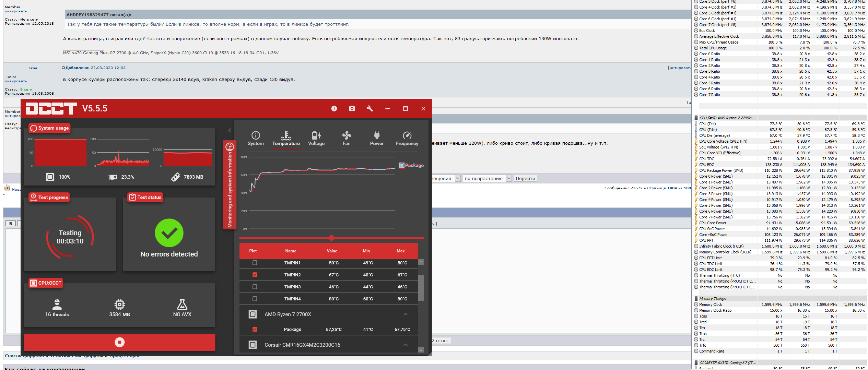
Task: Disable plot for TMPIN2
Action: coord(255,275)
